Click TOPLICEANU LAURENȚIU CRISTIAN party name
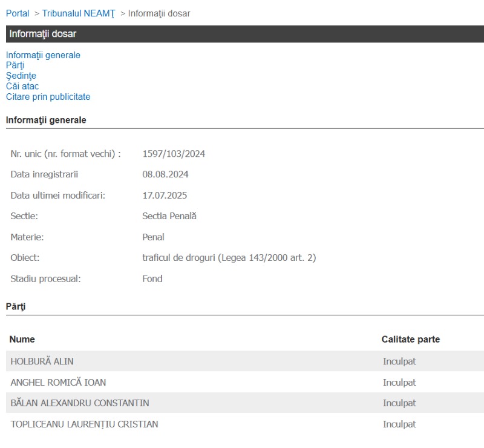This screenshot has width=484, height=448. pyautogui.click(x=84, y=424)
